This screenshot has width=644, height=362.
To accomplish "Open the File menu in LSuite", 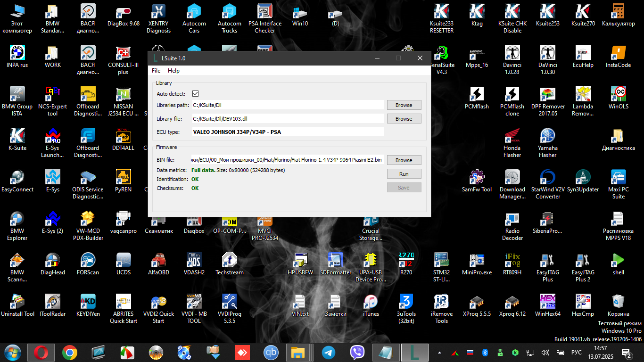I will (156, 71).
